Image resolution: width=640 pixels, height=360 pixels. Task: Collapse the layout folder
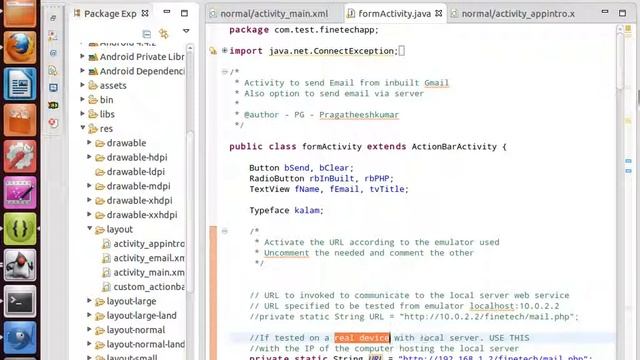coord(89,229)
